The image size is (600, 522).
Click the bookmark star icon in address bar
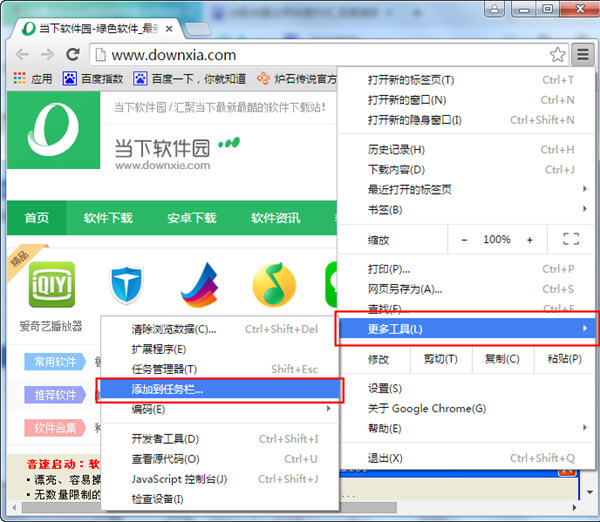[557, 55]
